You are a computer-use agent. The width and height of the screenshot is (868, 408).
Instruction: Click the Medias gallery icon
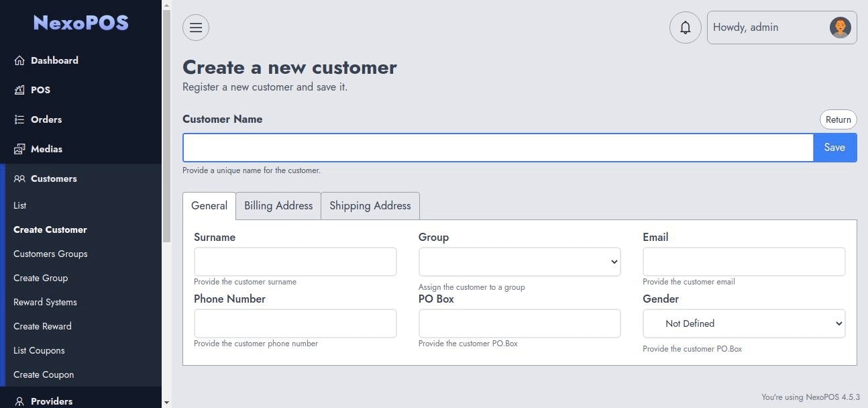(x=19, y=149)
